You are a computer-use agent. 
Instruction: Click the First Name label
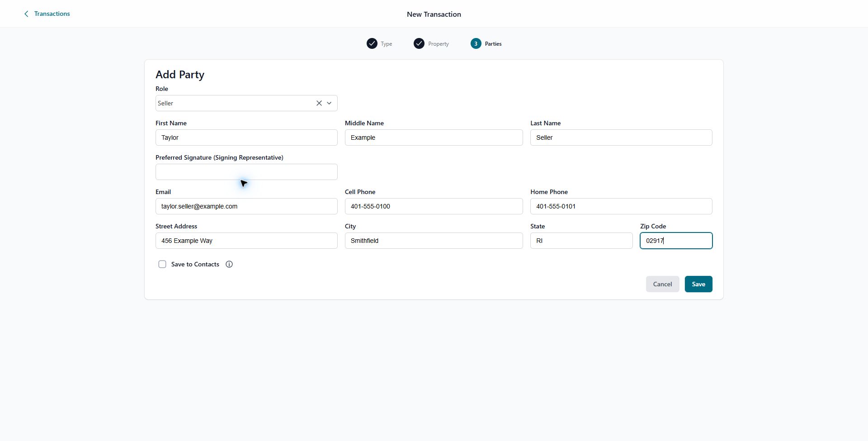click(x=171, y=123)
